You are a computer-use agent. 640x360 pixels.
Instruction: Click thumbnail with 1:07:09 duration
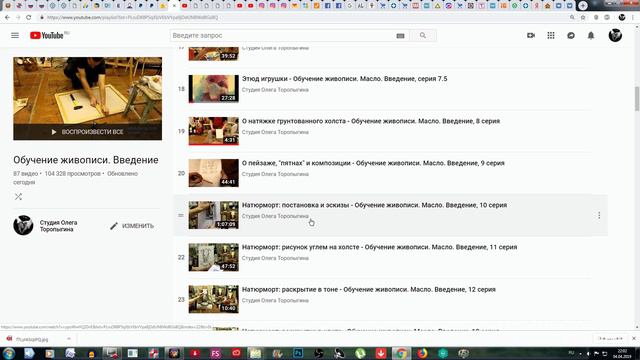(213, 215)
